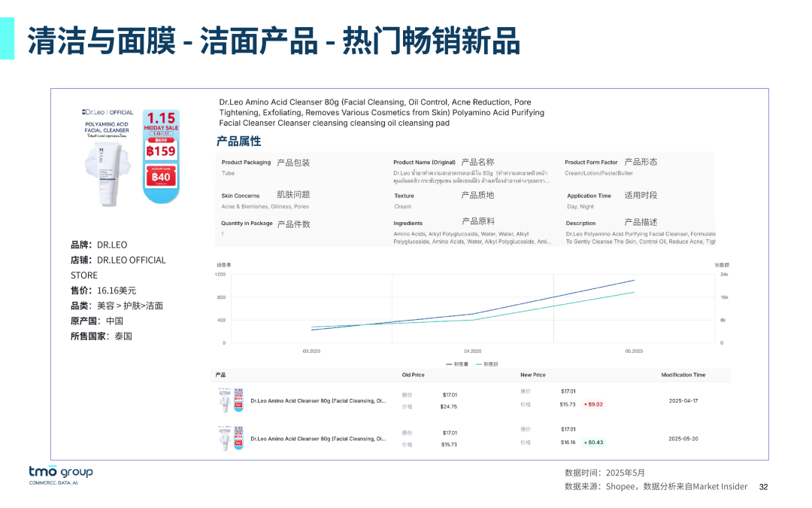Click the Product Form Factor label

[591, 163]
